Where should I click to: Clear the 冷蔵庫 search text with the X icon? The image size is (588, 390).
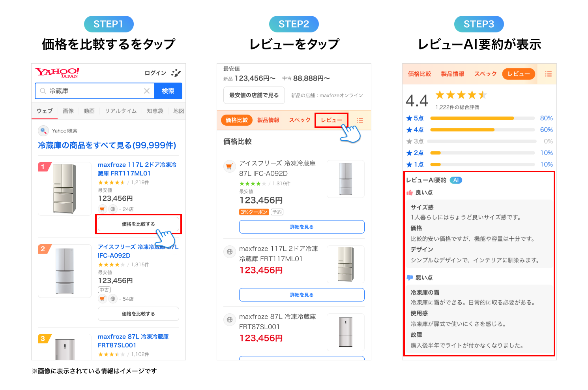click(x=147, y=91)
